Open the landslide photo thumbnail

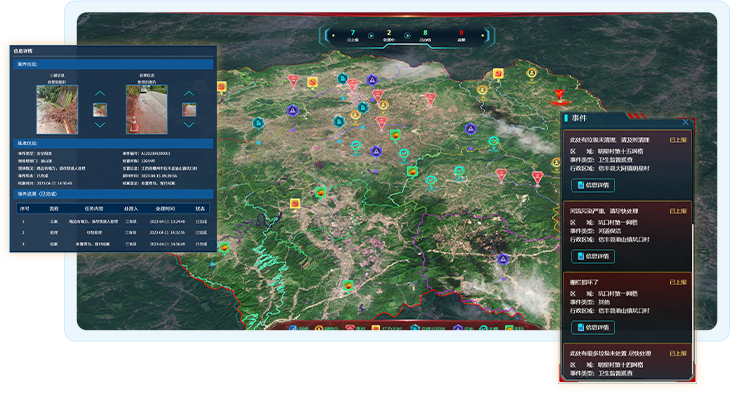(x=57, y=109)
